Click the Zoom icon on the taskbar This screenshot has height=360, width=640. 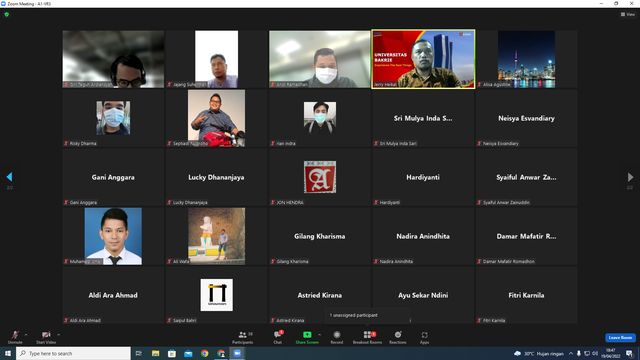click(x=237, y=353)
